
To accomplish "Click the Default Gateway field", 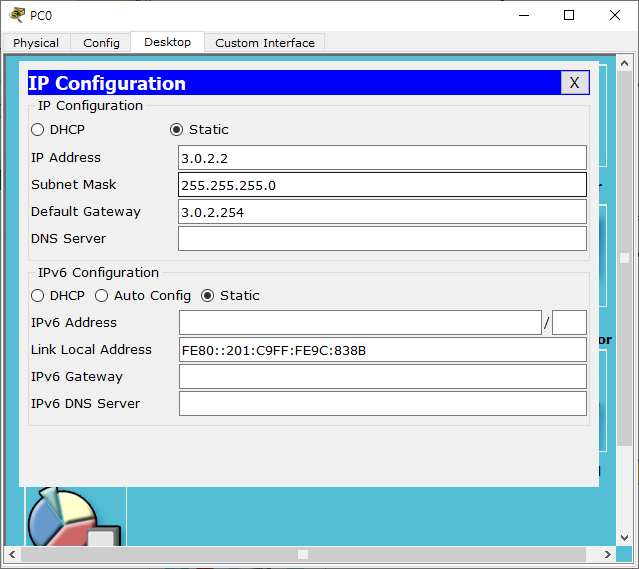I will 382,212.
